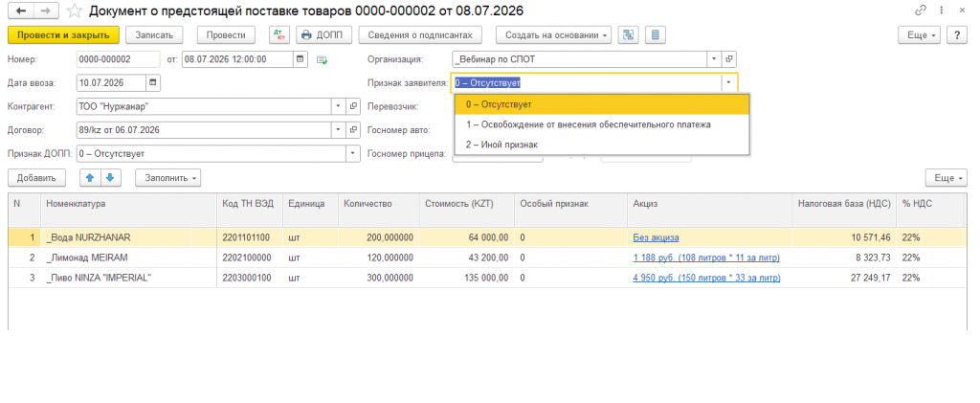Open the Без акциза link
The width and height of the screenshot is (980, 403).
[x=656, y=237]
